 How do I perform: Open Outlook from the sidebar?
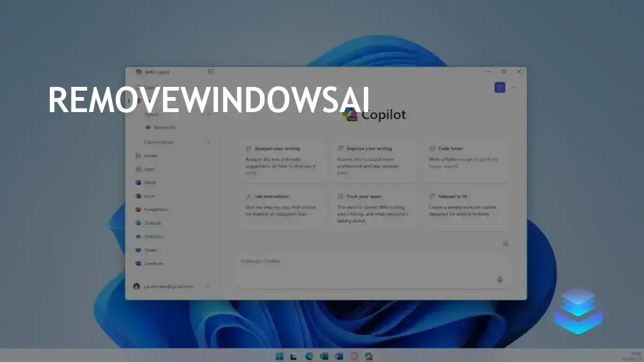pyautogui.click(x=148, y=223)
